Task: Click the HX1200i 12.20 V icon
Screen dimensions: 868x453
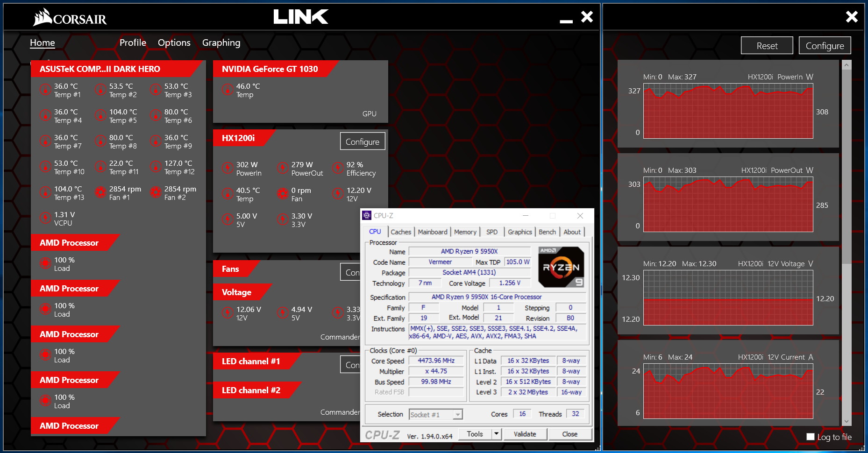Action: (x=338, y=194)
